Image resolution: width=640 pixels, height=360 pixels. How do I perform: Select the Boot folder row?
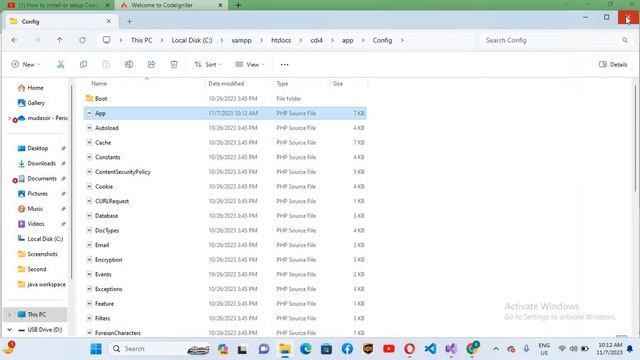225,98
